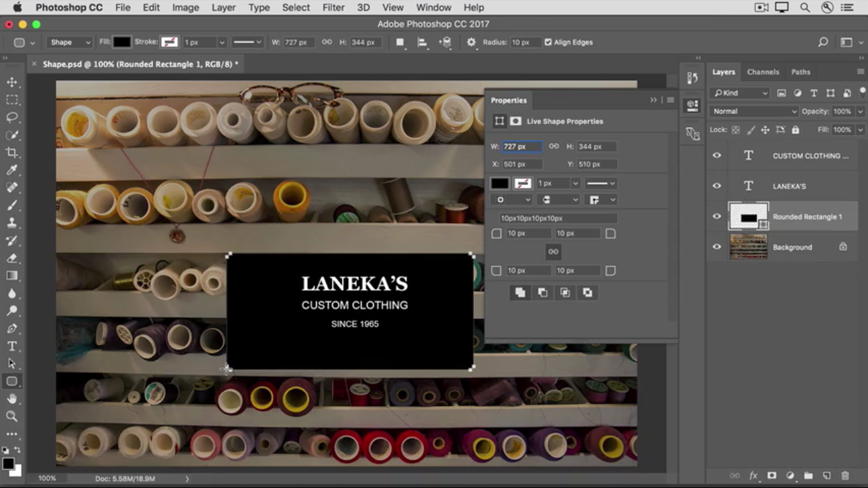Image resolution: width=868 pixels, height=488 pixels.
Task: Hide the LANEKA'S text layer
Action: point(717,186)
